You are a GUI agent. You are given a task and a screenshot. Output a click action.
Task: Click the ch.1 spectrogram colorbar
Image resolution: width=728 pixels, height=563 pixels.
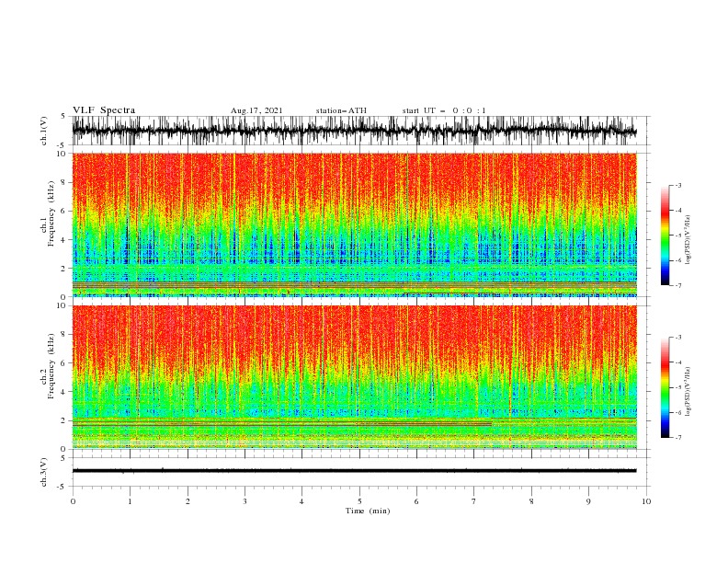[665, 236]
